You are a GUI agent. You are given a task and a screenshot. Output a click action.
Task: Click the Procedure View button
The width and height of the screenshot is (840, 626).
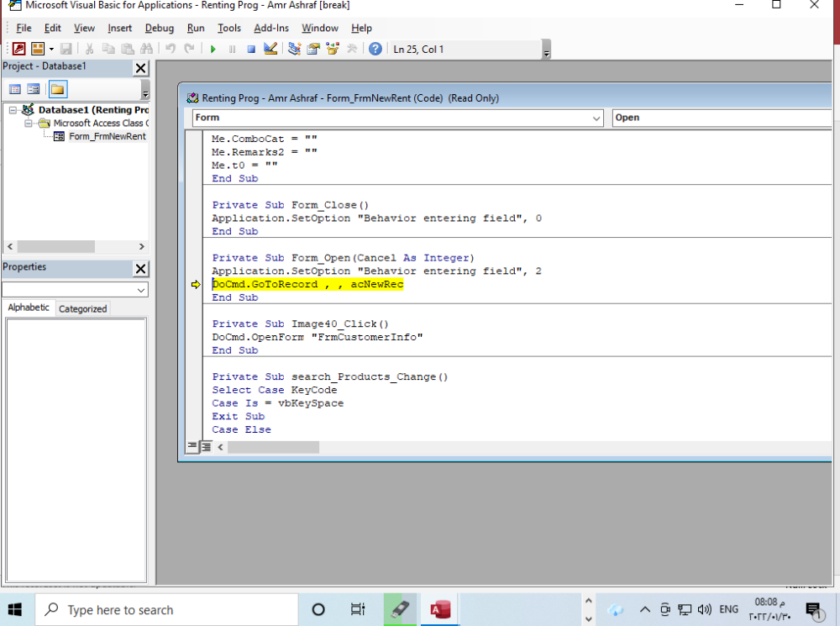pos(192,446)
